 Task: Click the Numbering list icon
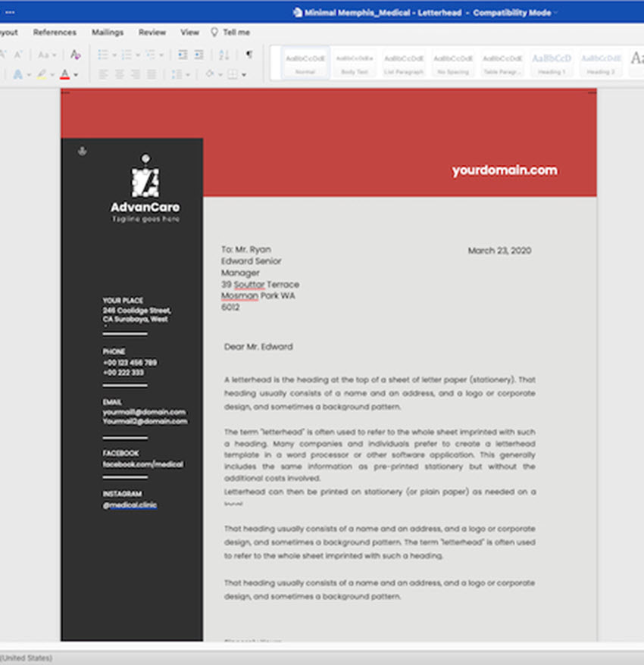click(x=127, y=55)
